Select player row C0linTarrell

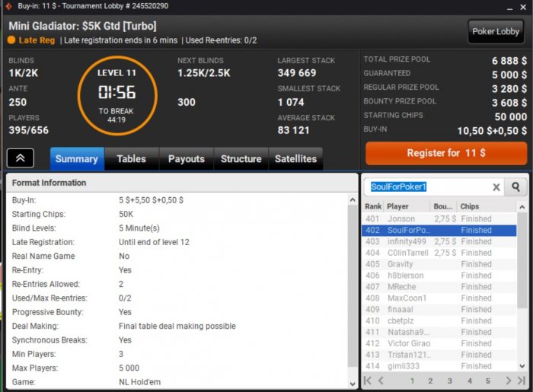pos(439,253)
